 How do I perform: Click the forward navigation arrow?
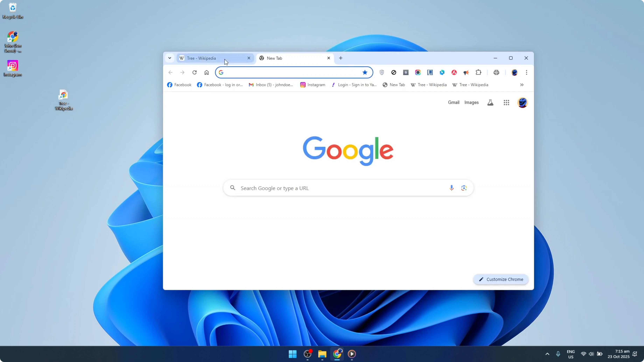183,72
